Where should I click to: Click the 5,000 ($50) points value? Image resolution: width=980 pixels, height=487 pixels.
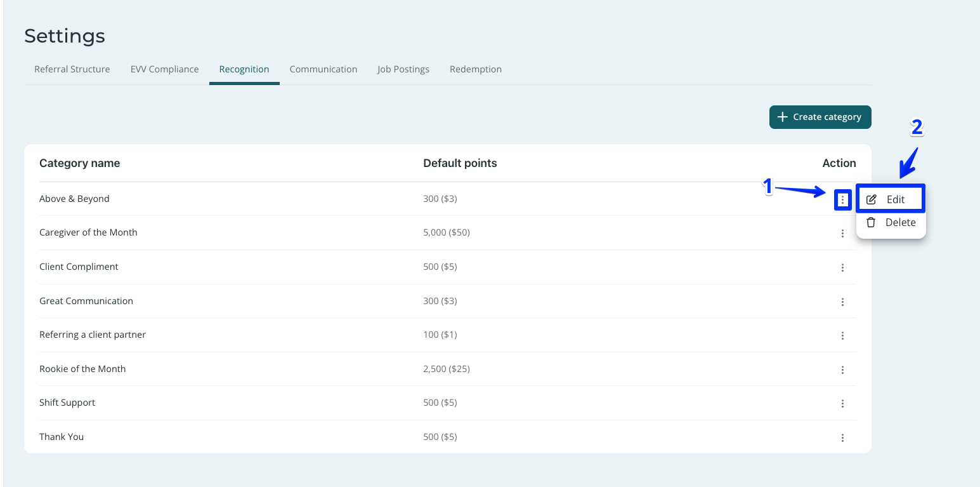(x=447, y=232)
